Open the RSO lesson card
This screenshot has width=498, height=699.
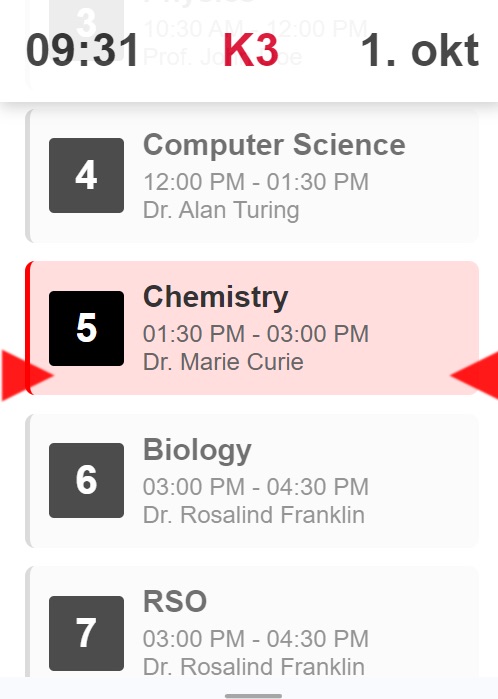[252, 622]
